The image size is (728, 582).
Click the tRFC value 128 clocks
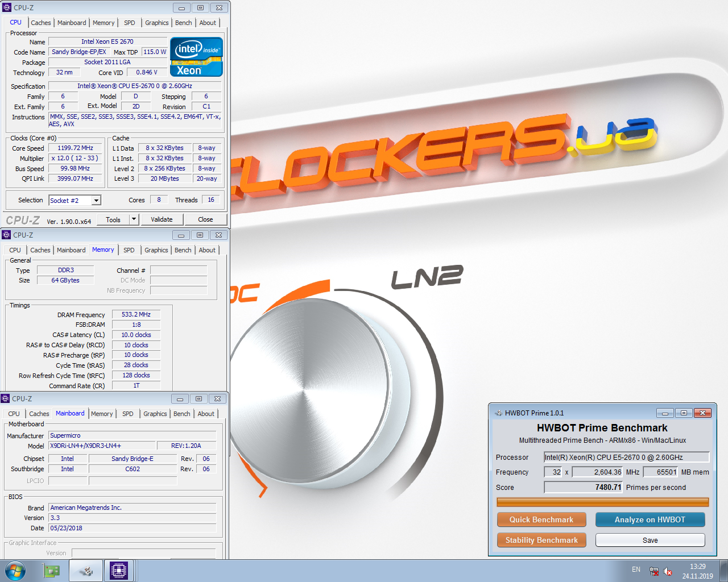pyautogui.click(x=136, y=375)
